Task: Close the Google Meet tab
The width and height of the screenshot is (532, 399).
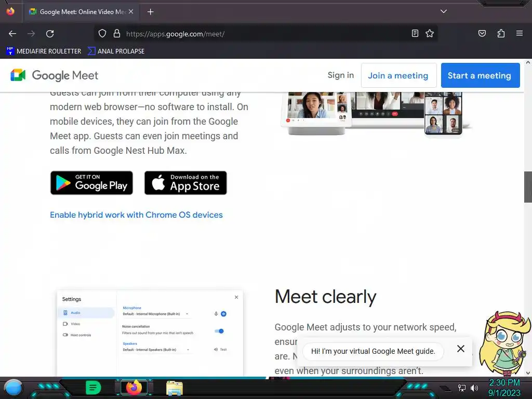Action: tap(131, 11)
